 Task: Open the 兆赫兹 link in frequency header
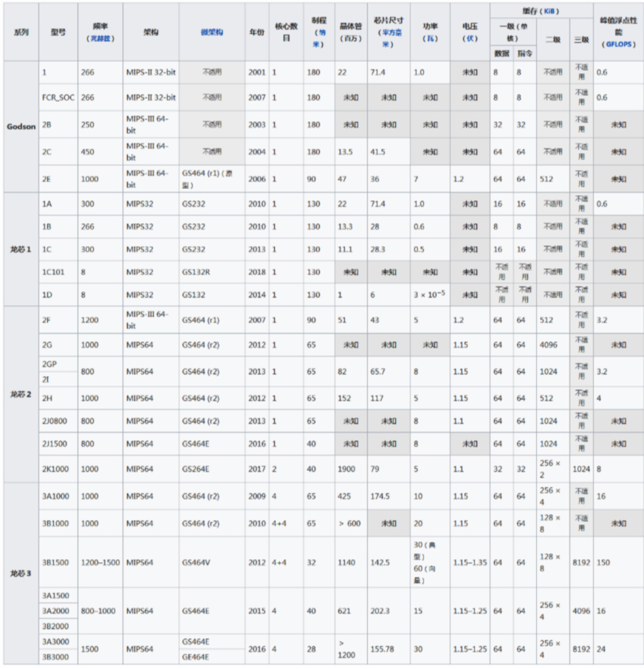click(100, 38)
